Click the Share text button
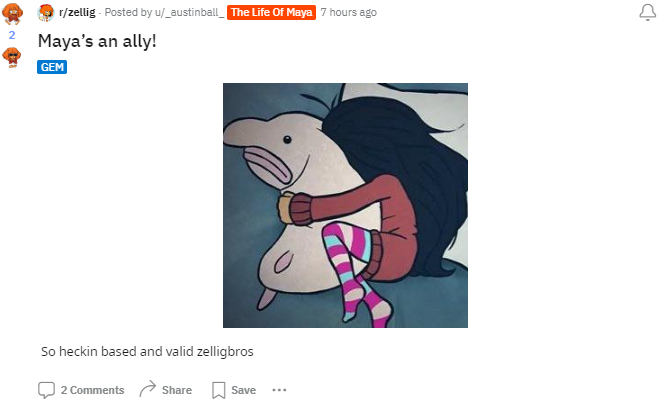 [177, 390]
